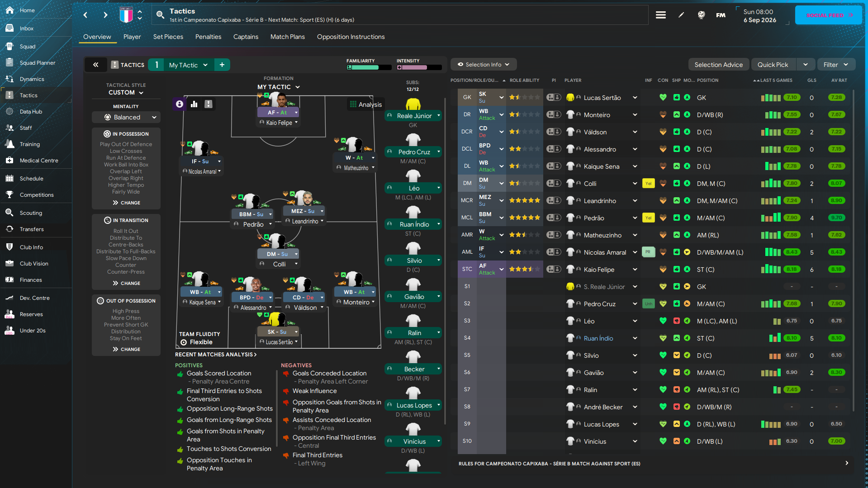Toggle player instructions for Kaio Felipe
Image resolution: width=868 pixels, height=488 pixels.
[x=554, y=269]
